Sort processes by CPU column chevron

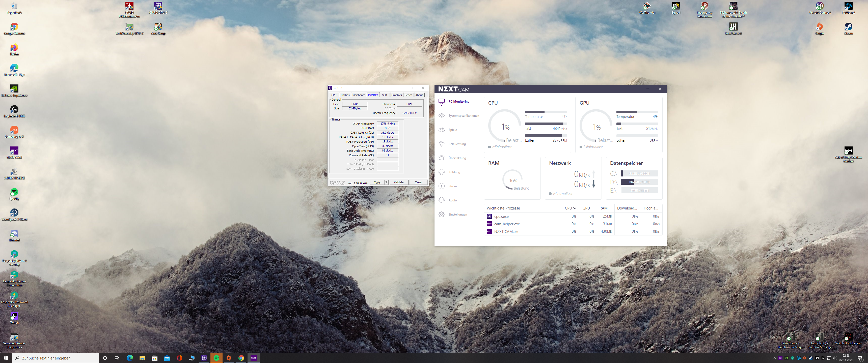click(x=575, y=208)
